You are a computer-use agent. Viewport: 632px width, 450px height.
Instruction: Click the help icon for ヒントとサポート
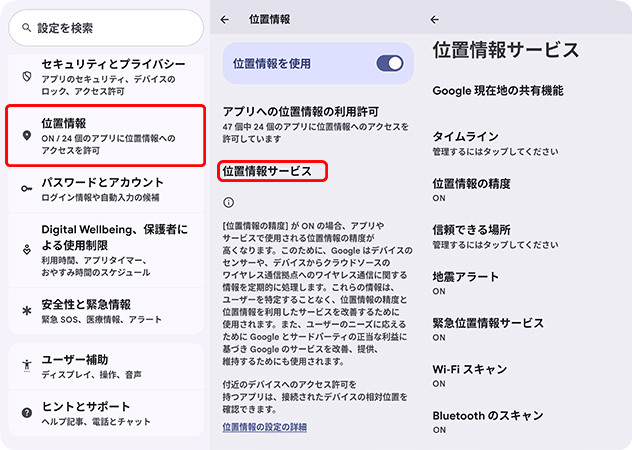pos(27,413)
